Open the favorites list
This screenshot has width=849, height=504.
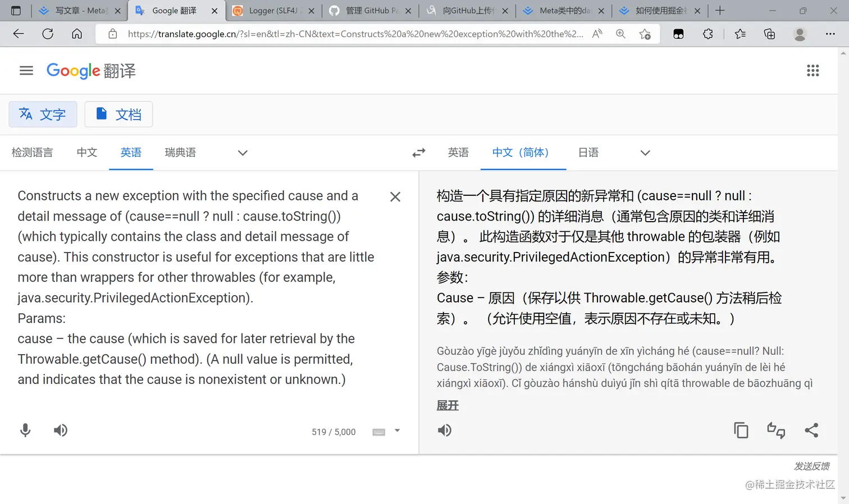click(x=740, y=34)
